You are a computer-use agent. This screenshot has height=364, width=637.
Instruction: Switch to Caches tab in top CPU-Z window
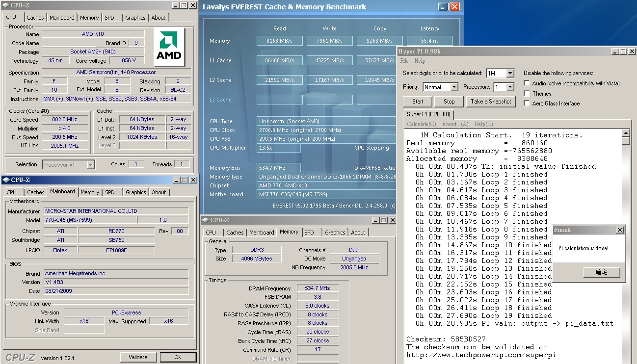click(35, 18)
